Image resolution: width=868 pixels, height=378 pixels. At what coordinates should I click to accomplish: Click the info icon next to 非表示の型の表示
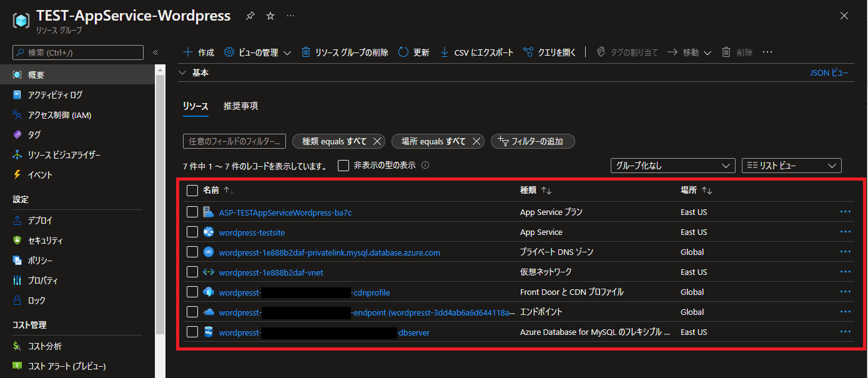[x=425, y=166]
